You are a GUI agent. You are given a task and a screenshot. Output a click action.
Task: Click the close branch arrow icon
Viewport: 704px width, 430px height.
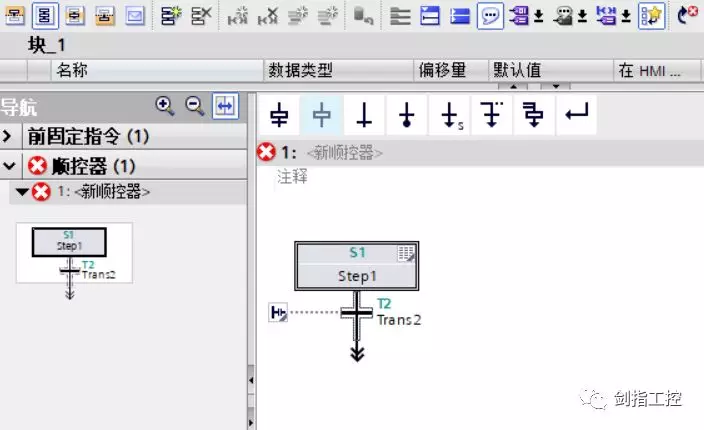(576, 116)
